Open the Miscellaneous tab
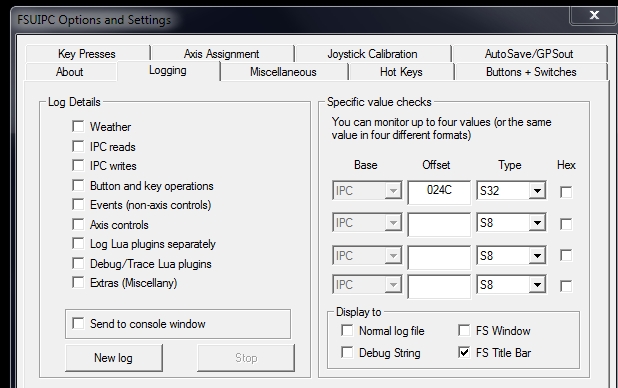618x388 pixels. pyautogui.click(x=283, y=72)
